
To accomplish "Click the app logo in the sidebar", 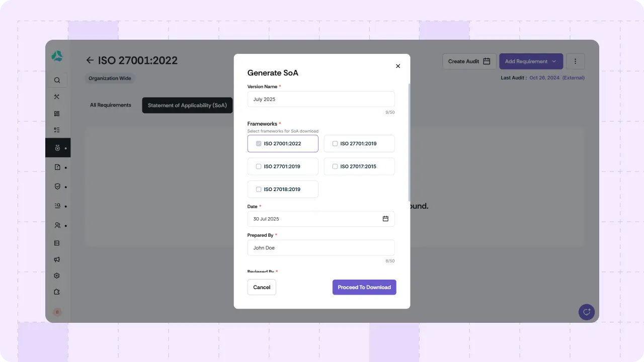I will (57, 56).
